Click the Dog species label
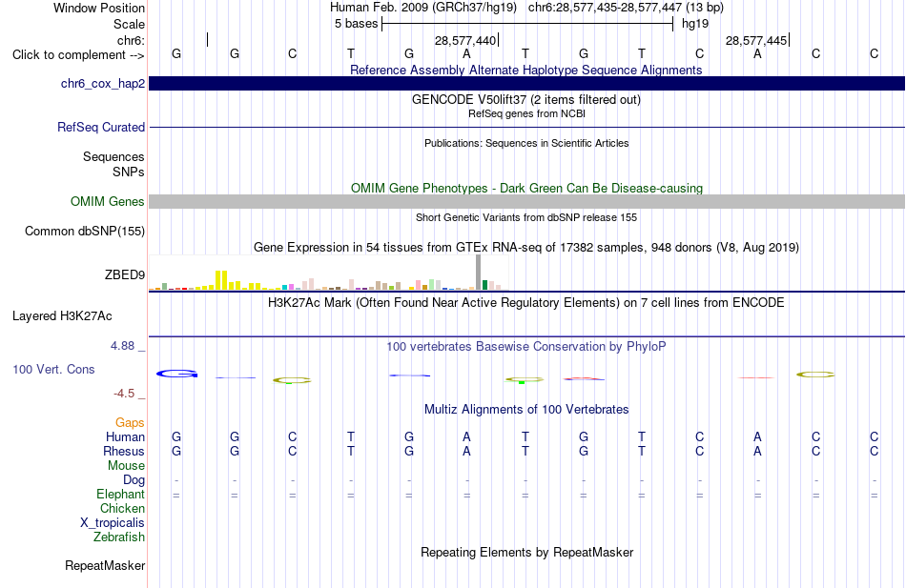The height and width of the screenshot is (588, 906). [x=134, y=480]
